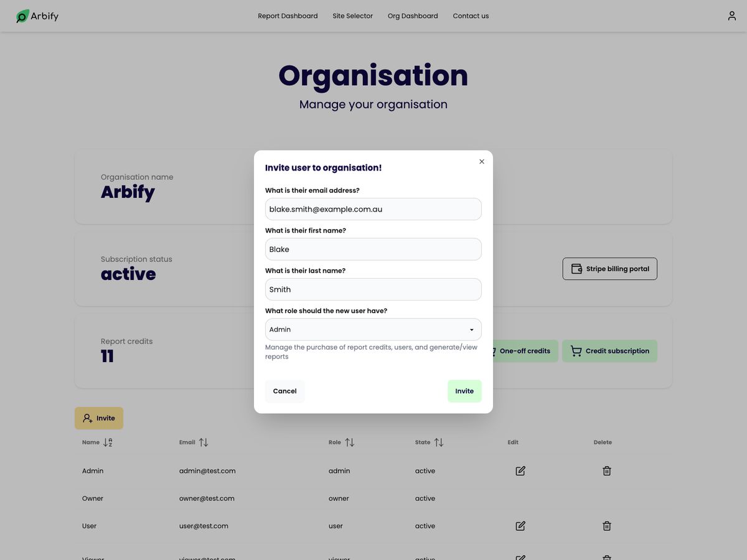Open the user profile icon top right

[731, 16]
